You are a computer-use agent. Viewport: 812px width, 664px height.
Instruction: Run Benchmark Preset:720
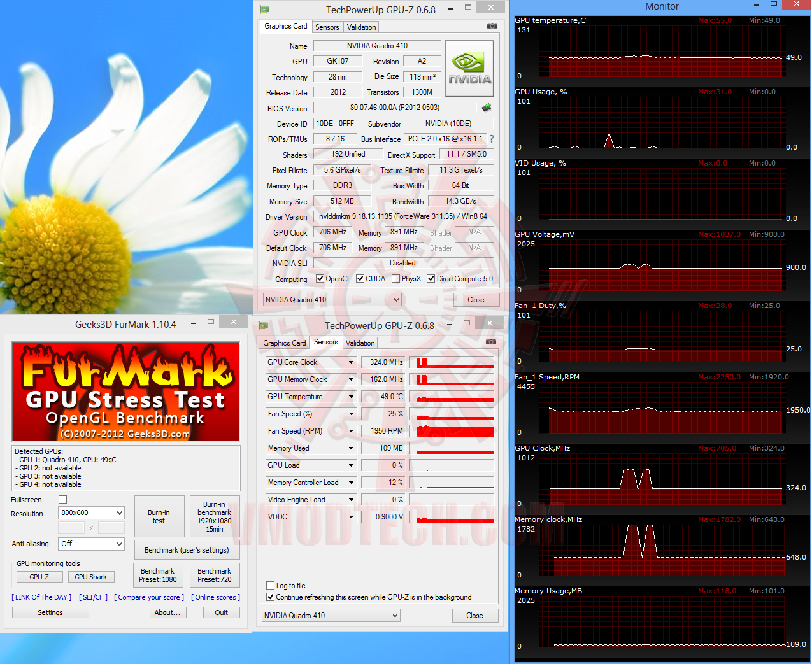(x=215, y=575)
